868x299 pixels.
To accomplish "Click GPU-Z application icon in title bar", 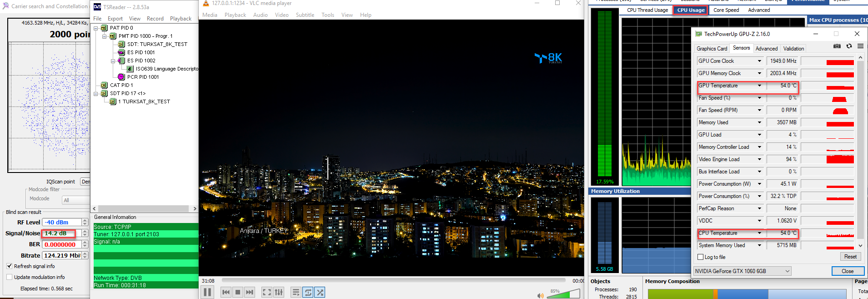I will (698, 34).
